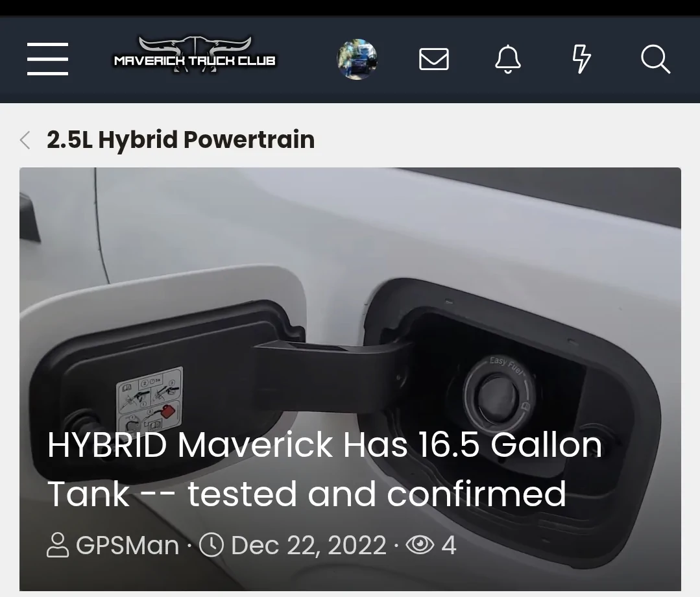Go back using the breadcrumb chevron
700x597 pixels.
[x=25, y=140]
